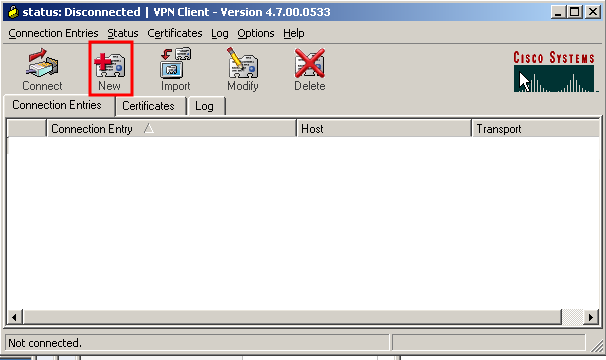
Task: Click the Import toolbar icon
Action: (175, 70)
